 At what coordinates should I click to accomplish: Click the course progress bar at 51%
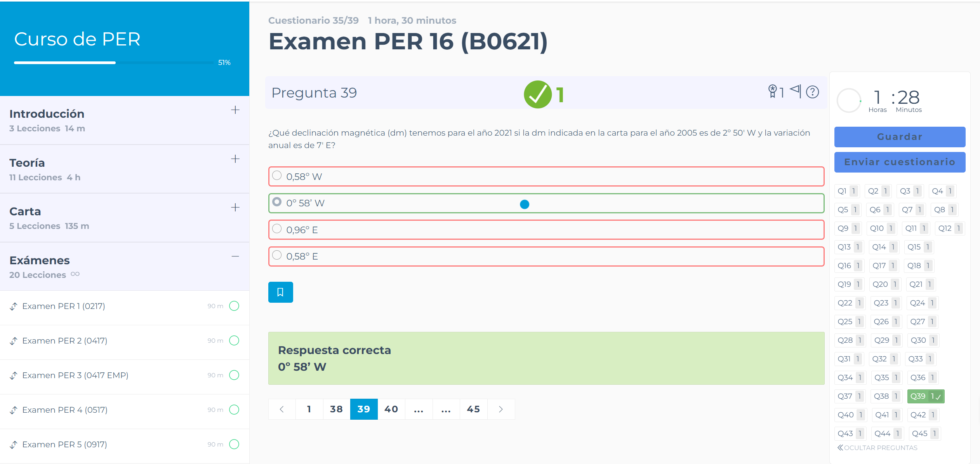click(113, 63)
